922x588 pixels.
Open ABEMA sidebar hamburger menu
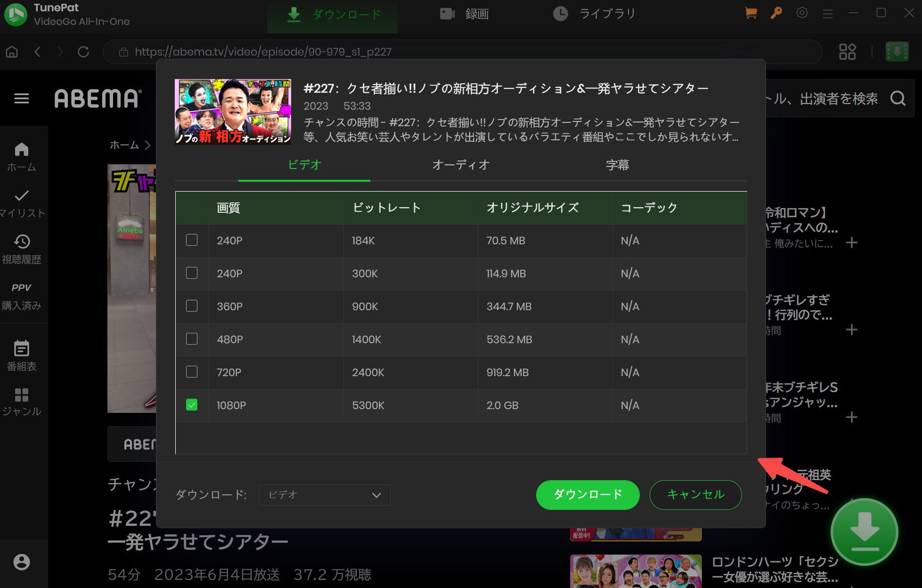click(22, 98)
